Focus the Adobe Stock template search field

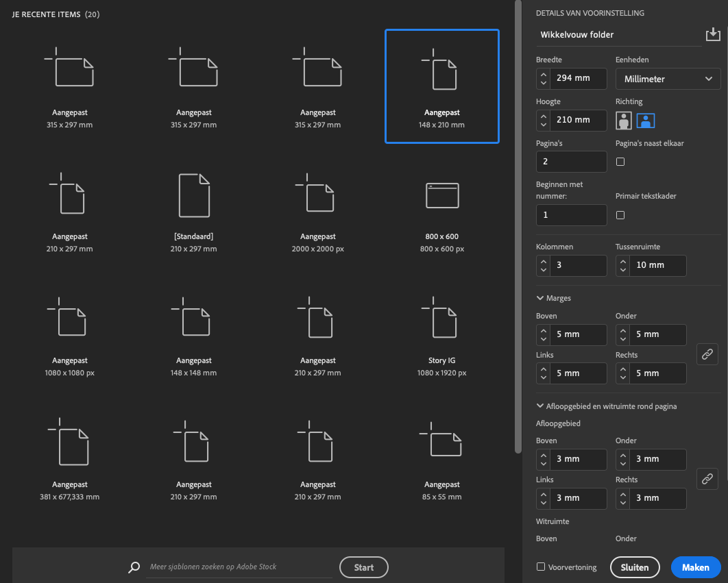(x=239, y=567)
